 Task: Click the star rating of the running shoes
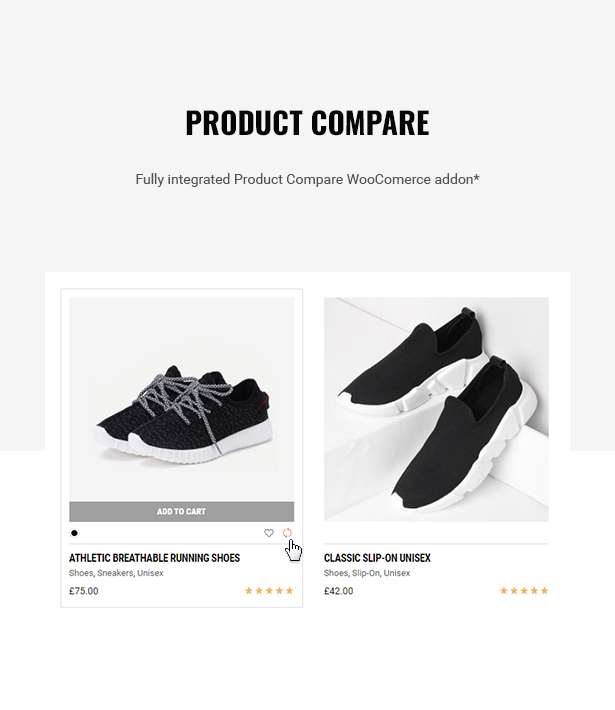pos(269,590)
